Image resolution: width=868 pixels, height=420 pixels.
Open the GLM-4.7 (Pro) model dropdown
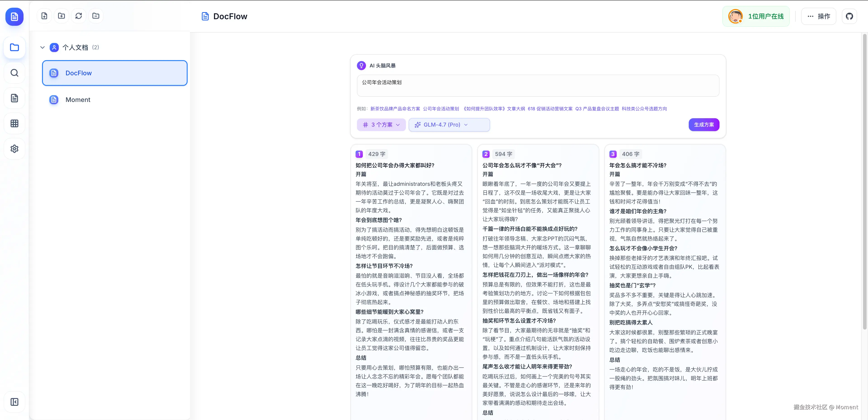(x=449, y=125)
